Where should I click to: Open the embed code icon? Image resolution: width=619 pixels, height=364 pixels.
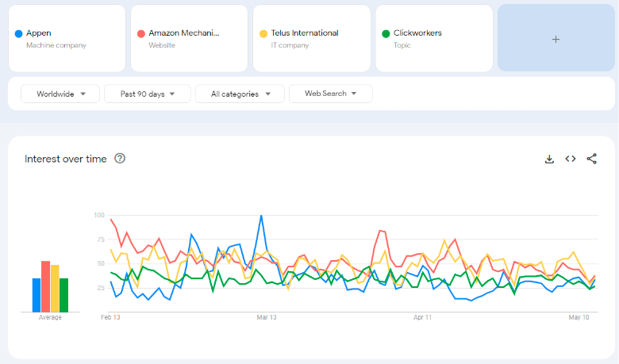tap(570, 159)
